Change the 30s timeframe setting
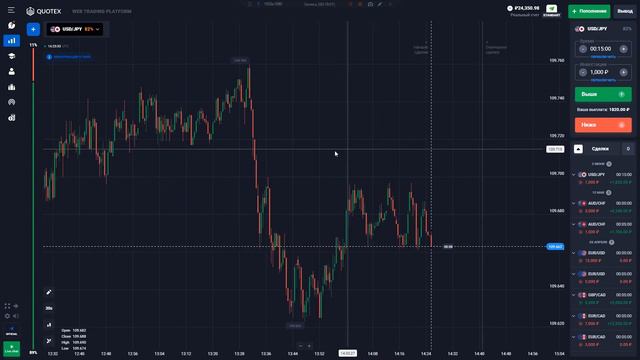The image size is (640, 360). [49, 309]
